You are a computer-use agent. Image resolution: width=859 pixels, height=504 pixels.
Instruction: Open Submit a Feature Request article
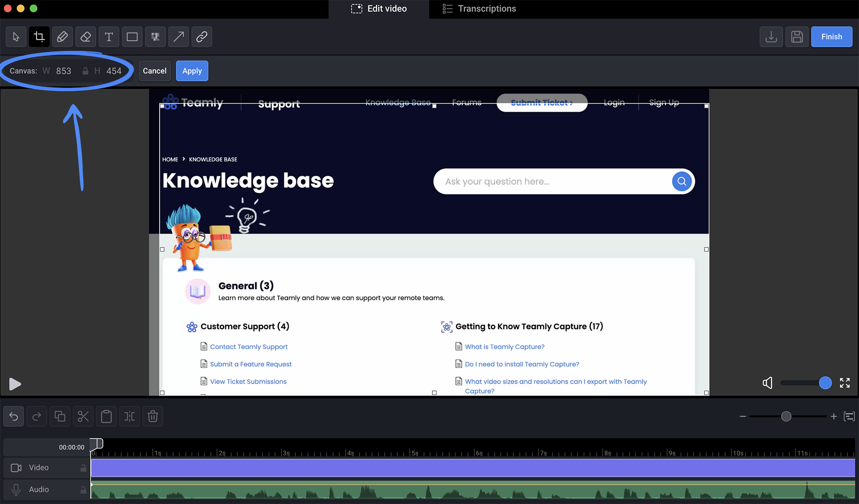[x=251, y=364]
